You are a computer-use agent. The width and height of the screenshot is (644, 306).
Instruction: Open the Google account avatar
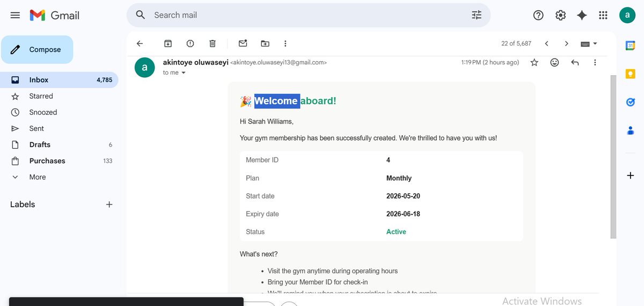click(627, 15)
